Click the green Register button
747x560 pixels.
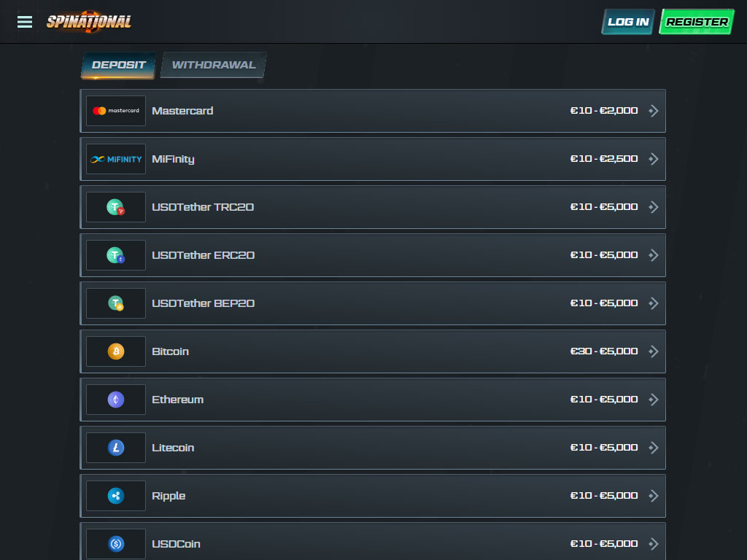697,22
